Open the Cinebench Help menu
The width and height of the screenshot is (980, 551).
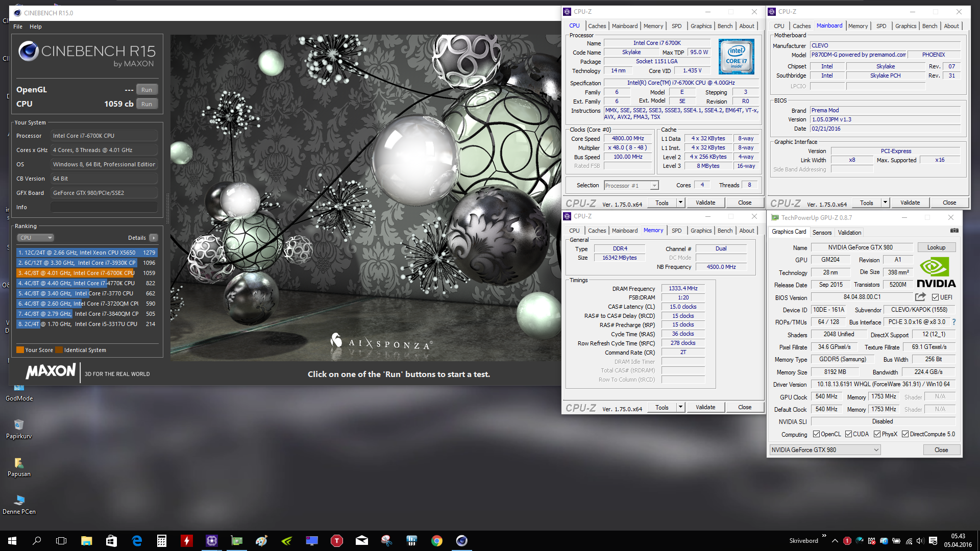point(35,27)
